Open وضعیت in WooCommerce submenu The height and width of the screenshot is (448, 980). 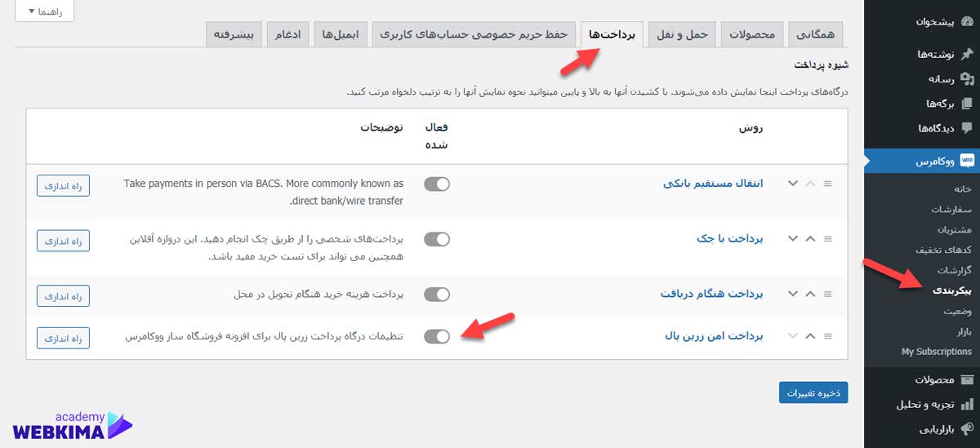point(959,311)
